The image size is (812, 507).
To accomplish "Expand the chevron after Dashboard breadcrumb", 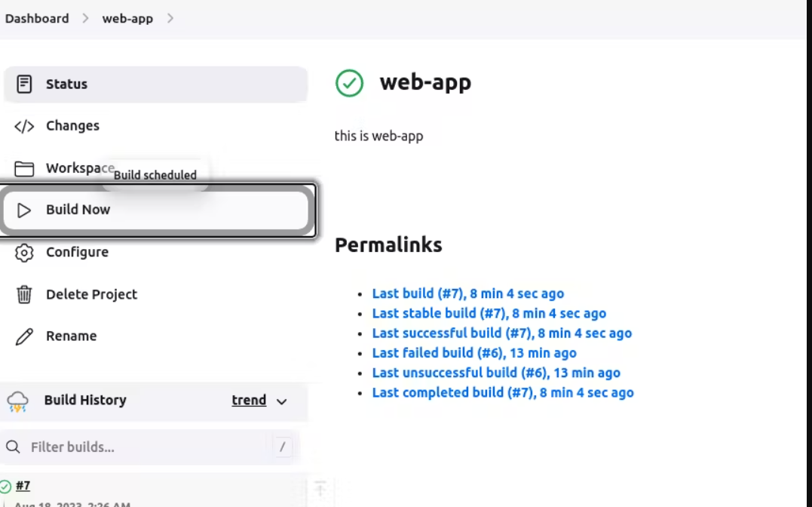I will [85, 18].
